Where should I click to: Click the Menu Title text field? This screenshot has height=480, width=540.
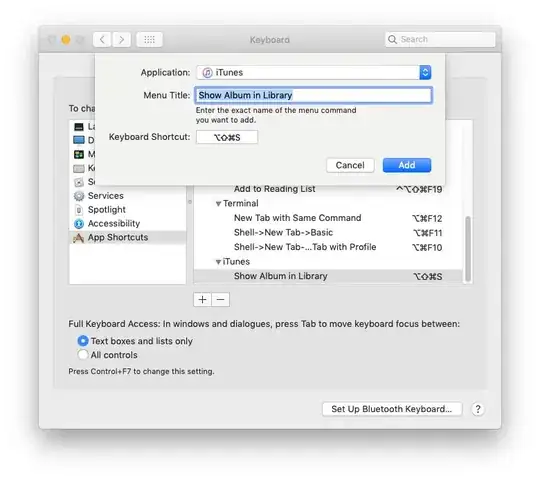pyautogui.click(x=314, y=95)
